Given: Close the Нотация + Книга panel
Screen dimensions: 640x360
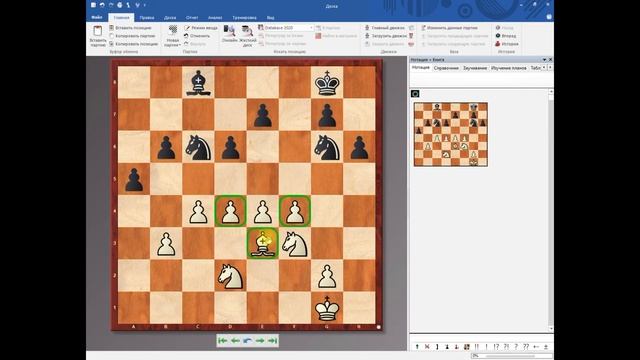Looking at the screenshot, I should coord(550,60).
